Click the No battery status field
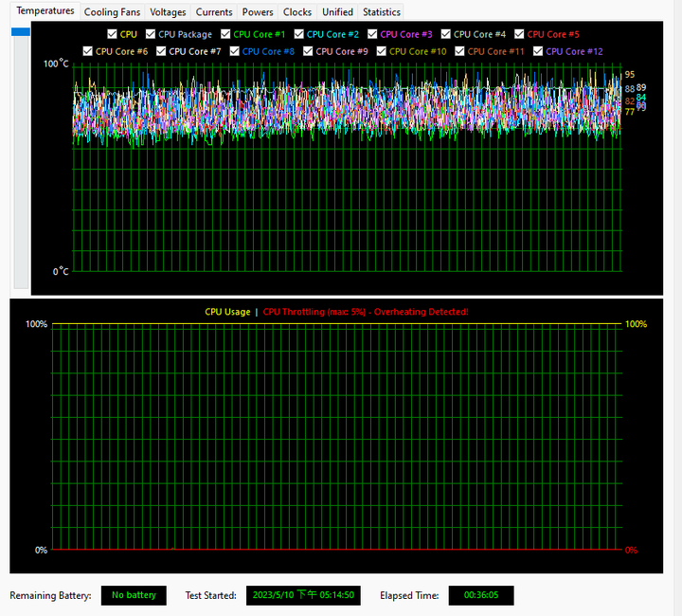682x616 pixels. click(134, 595)
